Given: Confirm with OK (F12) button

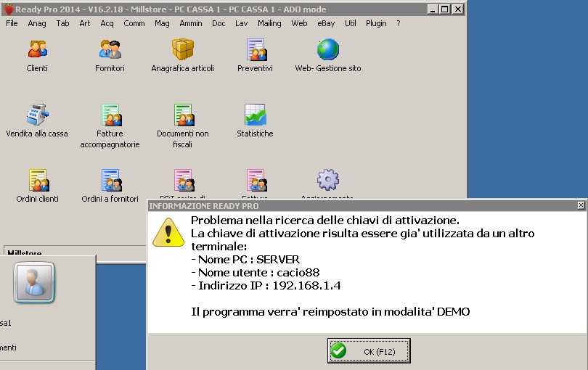Looking at the screenshot, I should point(369,351).
